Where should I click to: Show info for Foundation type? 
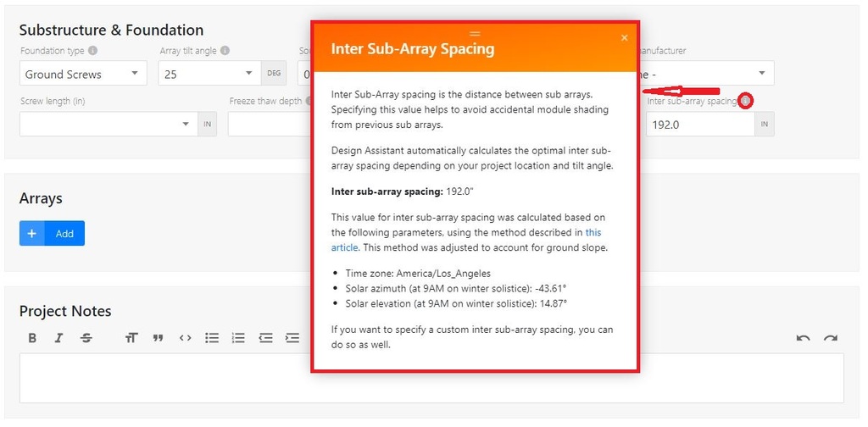pos(92,51)
